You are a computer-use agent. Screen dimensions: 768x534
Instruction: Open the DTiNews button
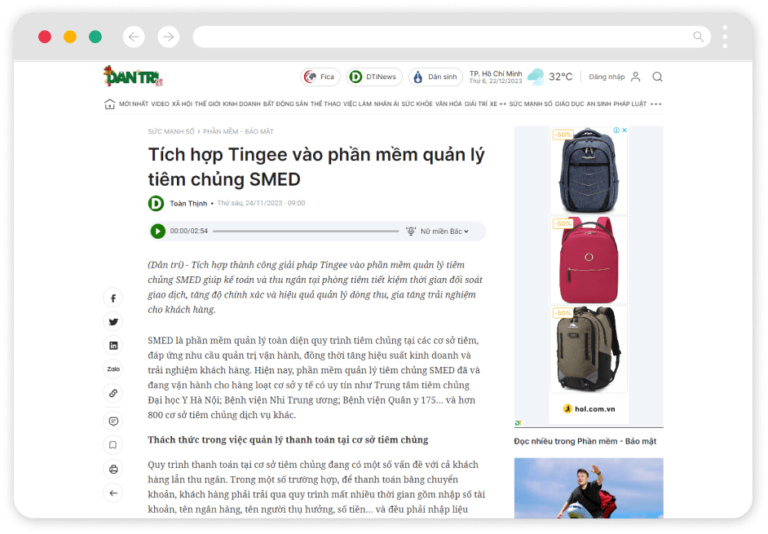pos(375,77)
